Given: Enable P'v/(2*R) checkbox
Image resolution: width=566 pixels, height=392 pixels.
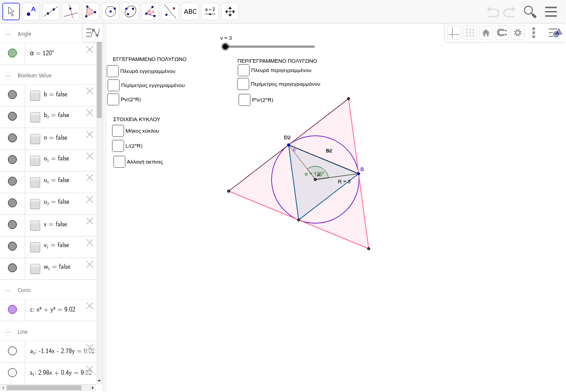Looking at the screenshot, I should 245,100.
